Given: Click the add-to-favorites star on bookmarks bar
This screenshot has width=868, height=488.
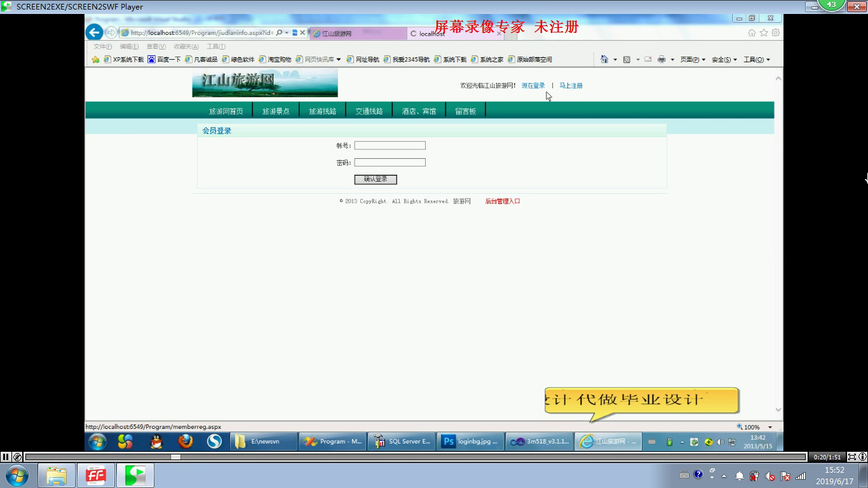Looking at the screenshot, I should (95, 59).
